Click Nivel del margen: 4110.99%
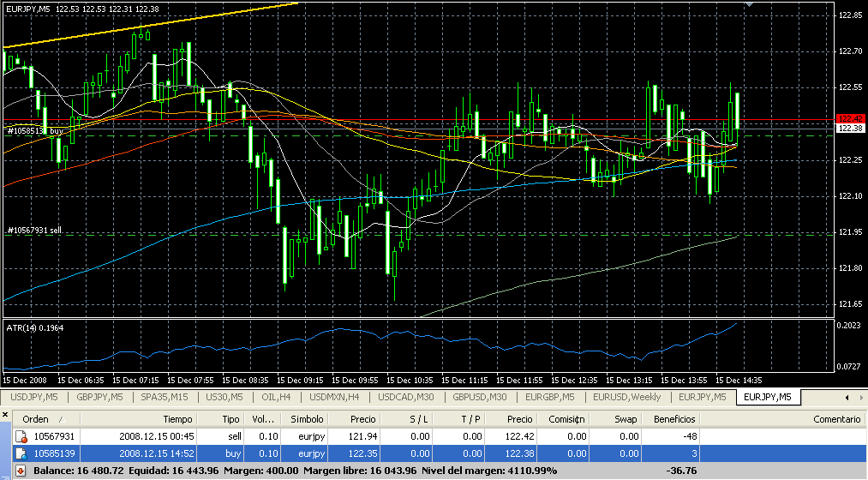Viewport: 868px width, 480px height. pos(489,471)
